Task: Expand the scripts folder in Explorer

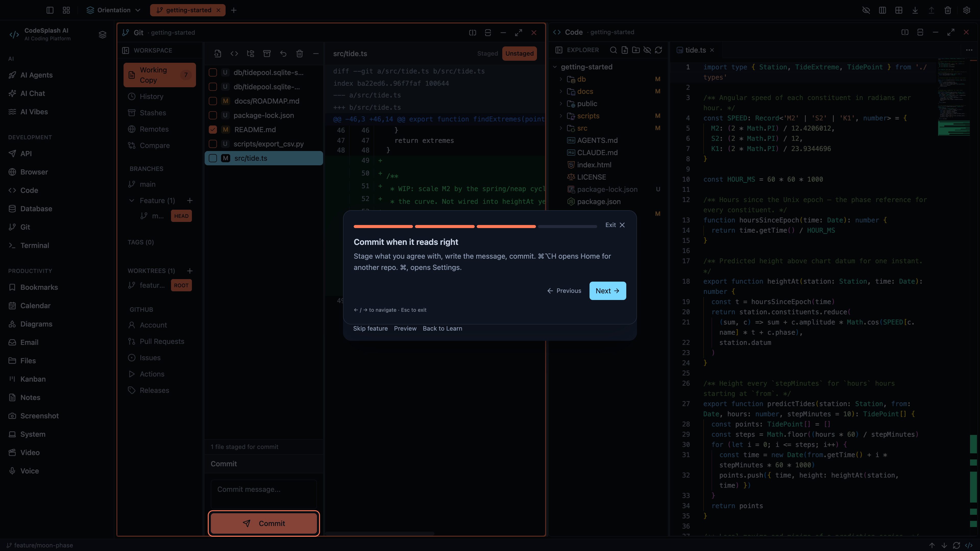Action: tap(561, 116)
